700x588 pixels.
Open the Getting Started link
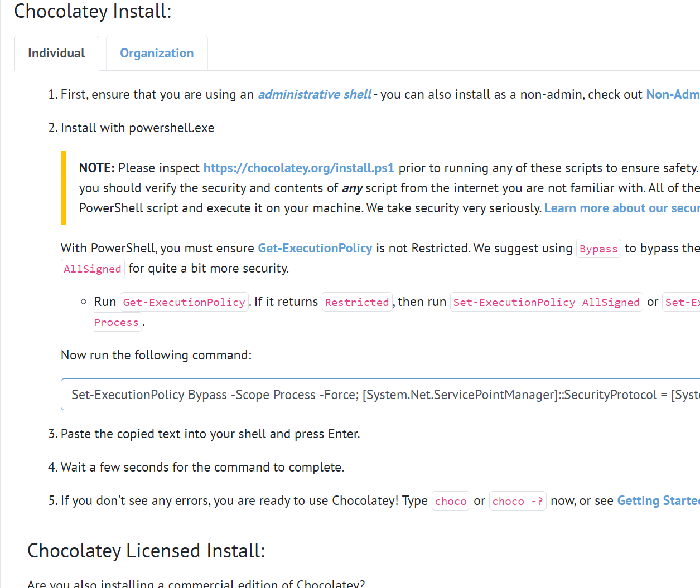(658, 501)
